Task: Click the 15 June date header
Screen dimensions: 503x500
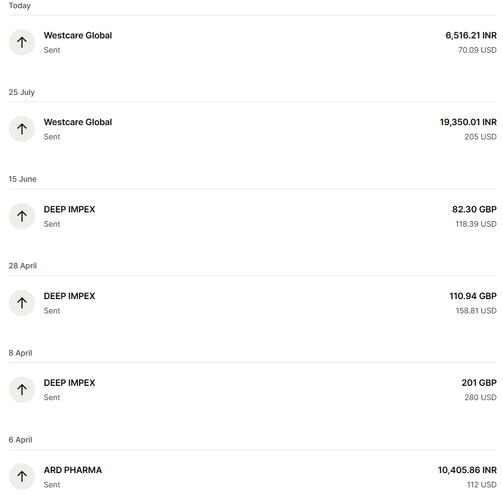Action: (x=22, y=179)
